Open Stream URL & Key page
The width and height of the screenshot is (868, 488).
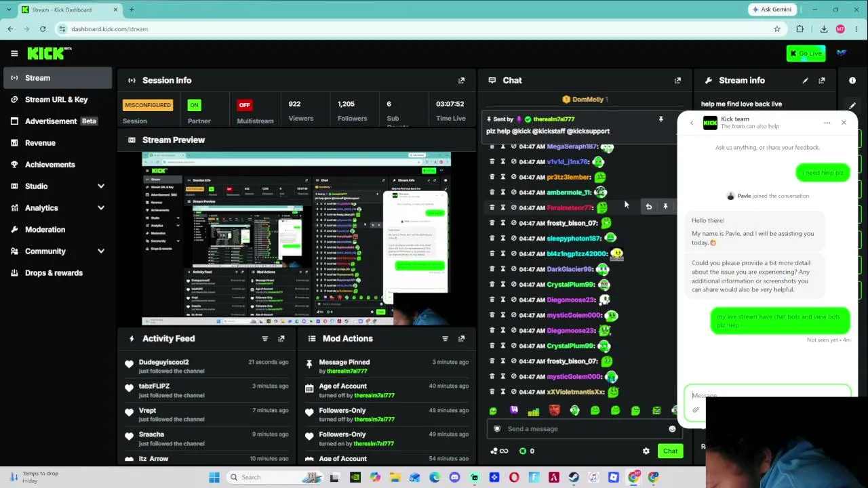[56, 100]
